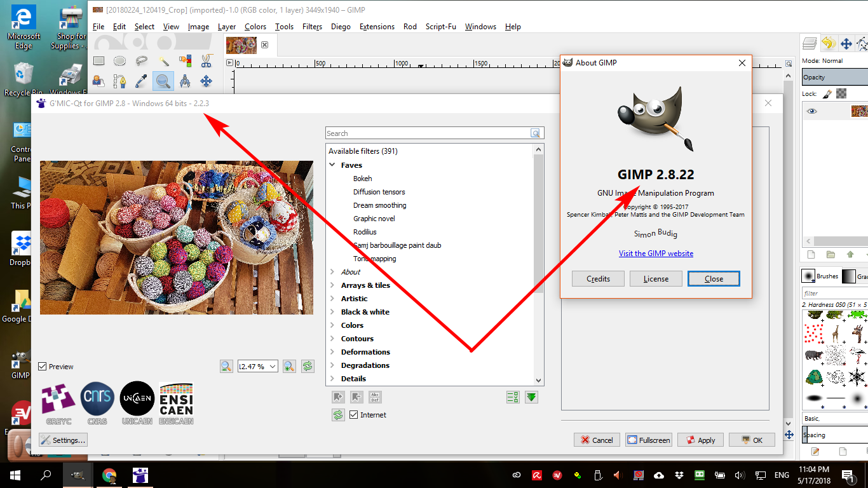Click the rename fave Abc Def icon
This screenshot has height=488, width=868.
(375, 397)
